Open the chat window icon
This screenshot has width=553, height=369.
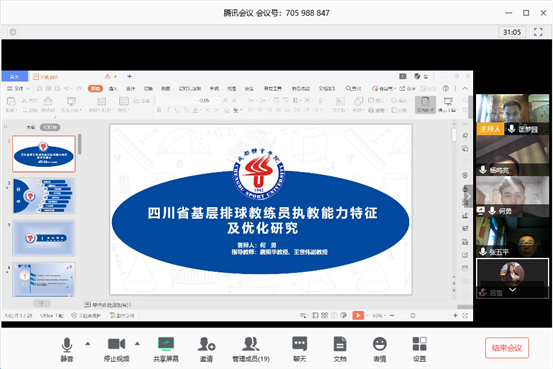299,349
